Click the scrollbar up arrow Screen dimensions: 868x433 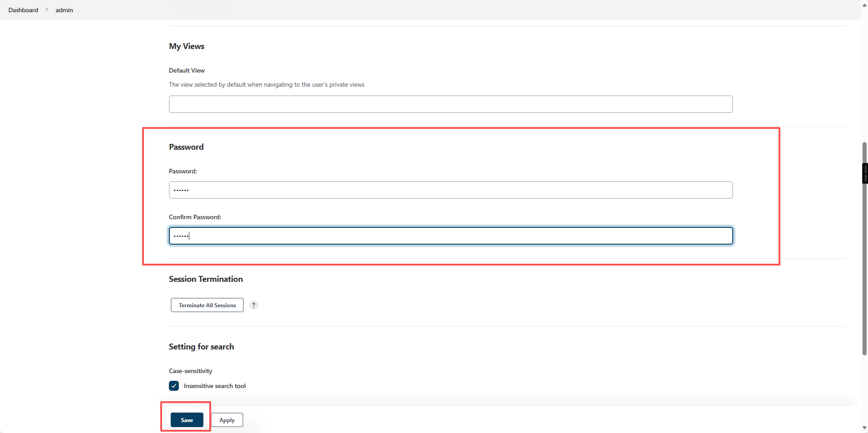click(864, 4)
